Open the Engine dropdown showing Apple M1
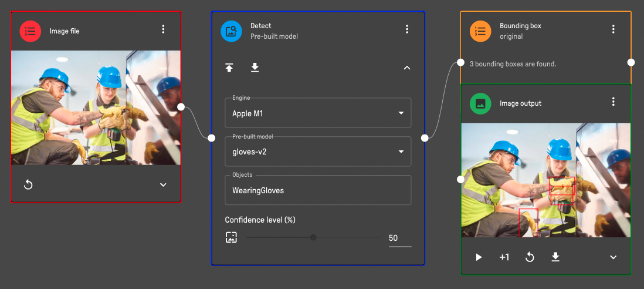 pyautogui.click(x=318, y=113)
